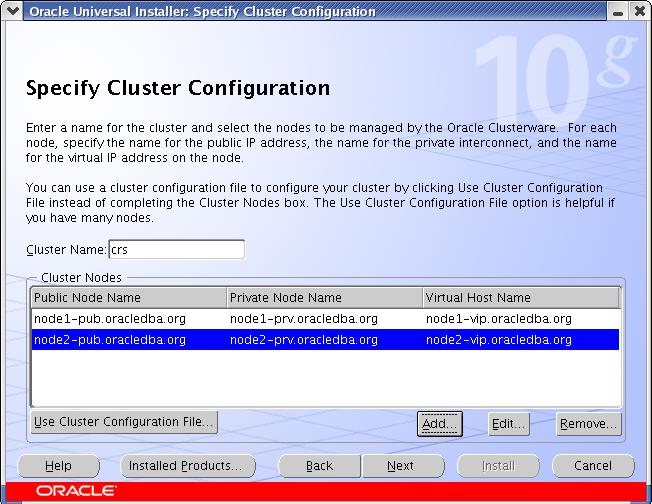Click the Add... button
The width and height of the screenshot is (652, 504).
pyautogui.click(x=440, y=424)
